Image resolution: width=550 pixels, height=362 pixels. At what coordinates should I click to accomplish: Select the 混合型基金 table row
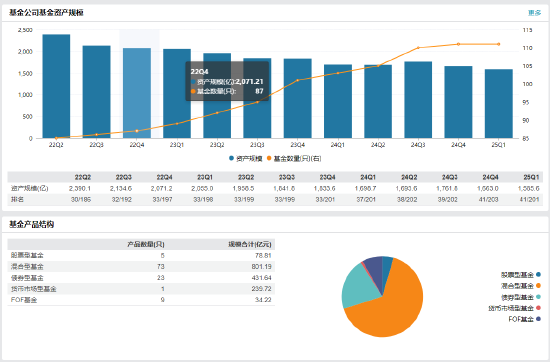[141, 267]
